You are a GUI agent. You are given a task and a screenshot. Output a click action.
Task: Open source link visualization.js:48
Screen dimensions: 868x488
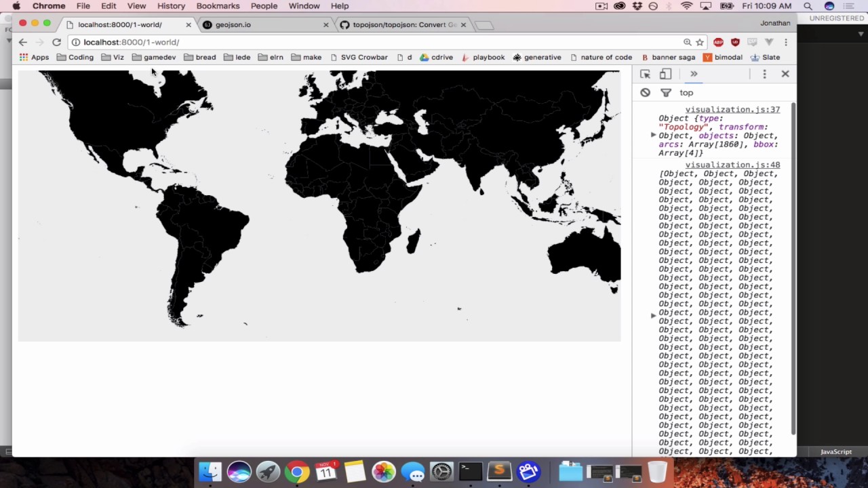pos(732,165)
